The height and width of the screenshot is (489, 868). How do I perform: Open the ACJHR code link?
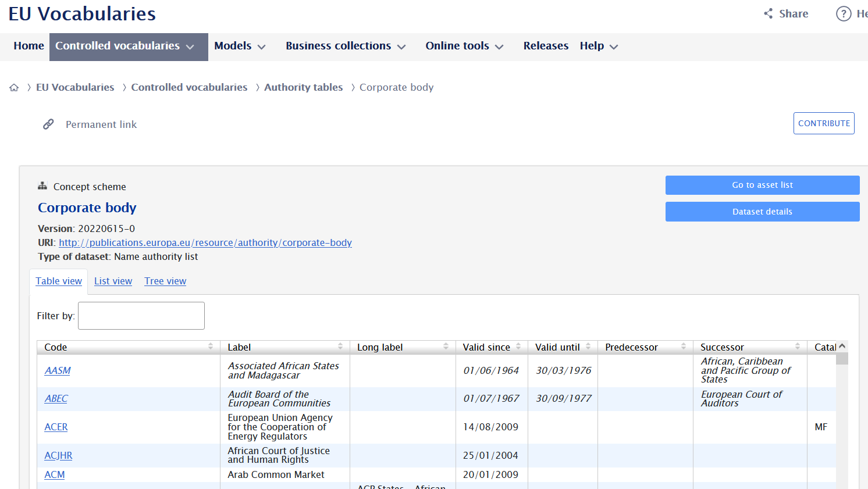pos(58,455)
